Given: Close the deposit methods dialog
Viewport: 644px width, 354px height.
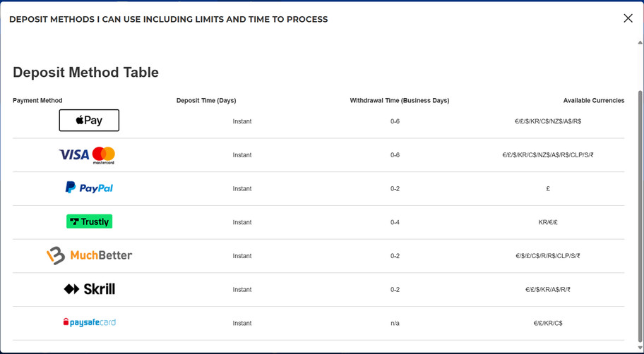Looking at the screenshot, I should (628, 18).
